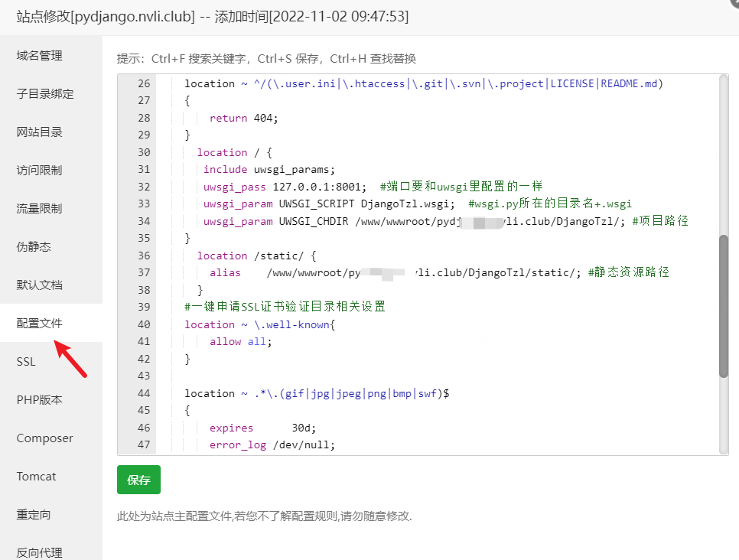Open the 伪静态 settings
Screen dimensions: 739x560
coord(34,247)
